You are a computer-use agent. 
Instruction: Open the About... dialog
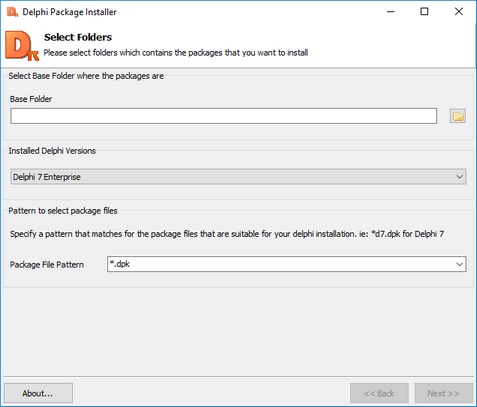click(38, 393)
